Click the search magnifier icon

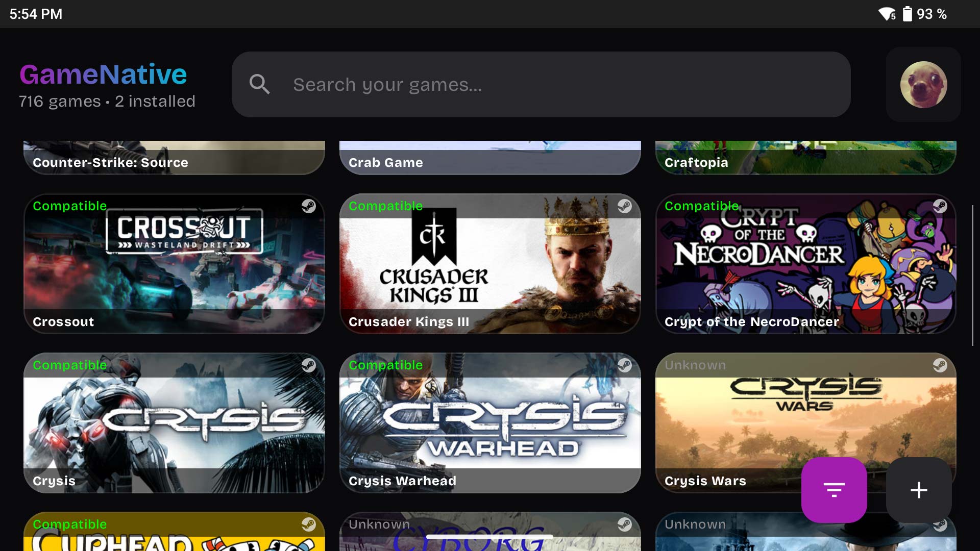click(x=259, y=84)
